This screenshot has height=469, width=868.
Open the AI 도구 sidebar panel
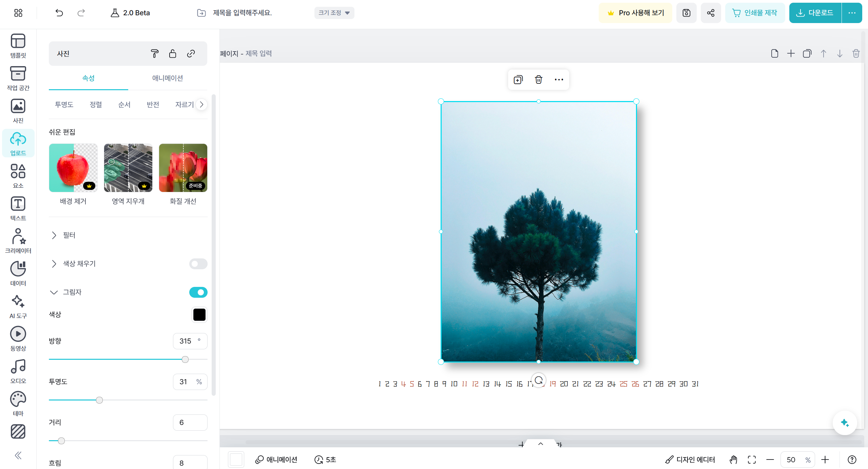[18, 306]
